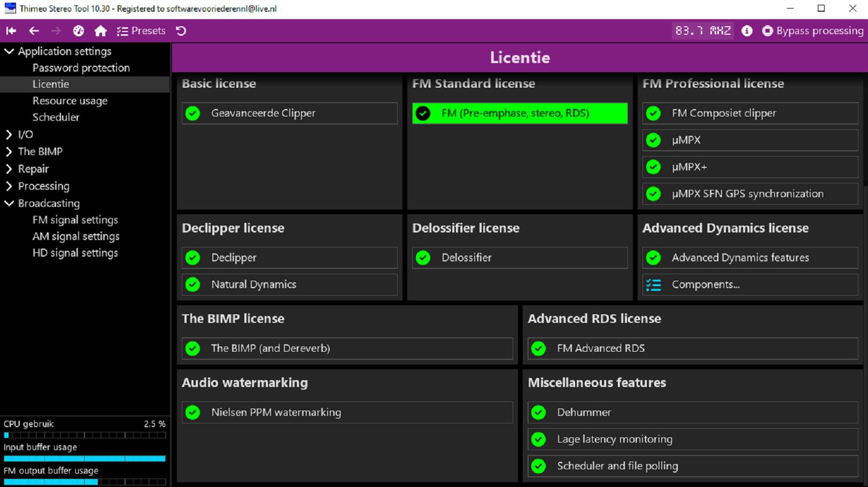Click the 'Miscellaneous features' heading

tap(597, 383)
